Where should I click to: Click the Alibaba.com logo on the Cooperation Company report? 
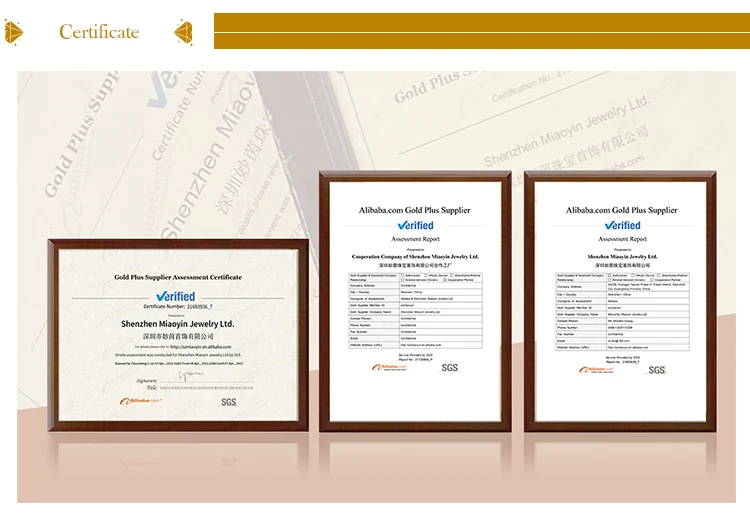click(389, 367)
